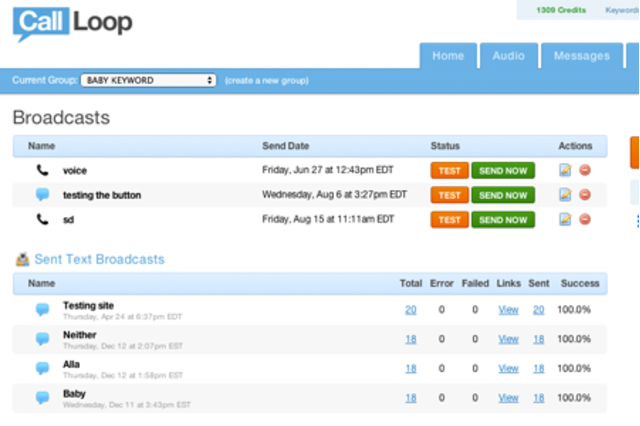640x426 pixels.
Task: Click the message bubble icon beside Baby
Action: (x=42, y=397)
